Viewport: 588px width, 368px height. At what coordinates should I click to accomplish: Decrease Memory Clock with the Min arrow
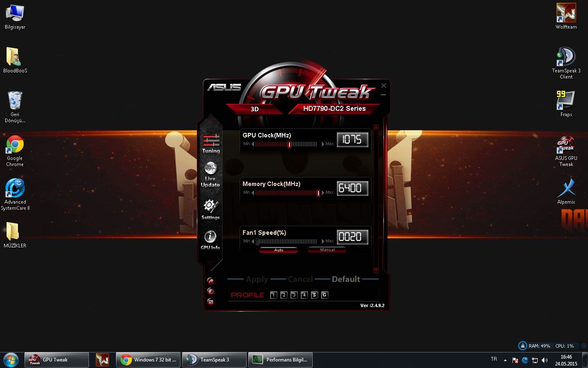(x=253, y=193)
